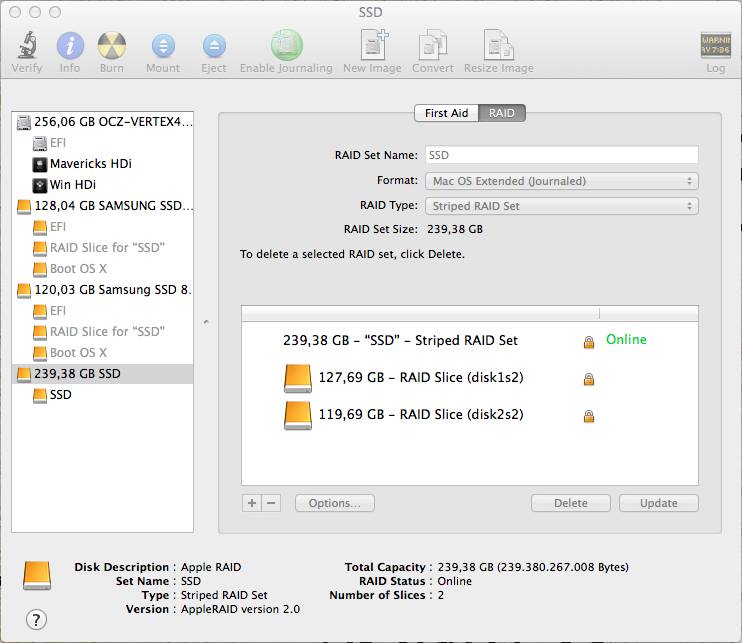Select EFI under the 120,03 GB Samsung disk
Screen dimensions: 742x643
(x=103, y=310)
